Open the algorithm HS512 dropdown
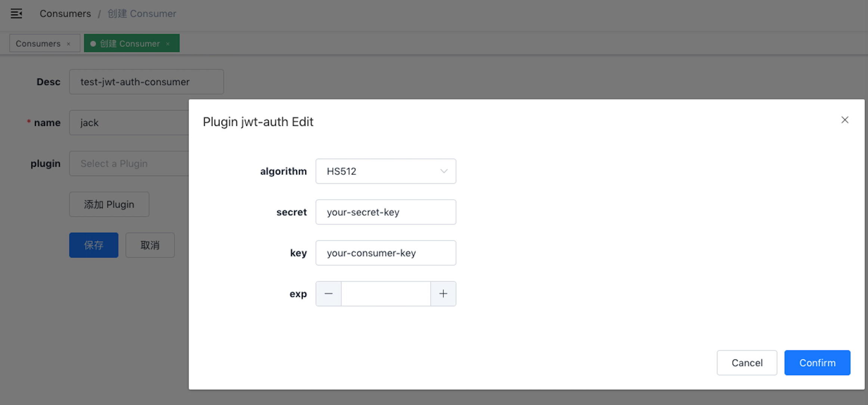This screenshot has height=405, width=868. pyautogui.click(x=377, y=171)
